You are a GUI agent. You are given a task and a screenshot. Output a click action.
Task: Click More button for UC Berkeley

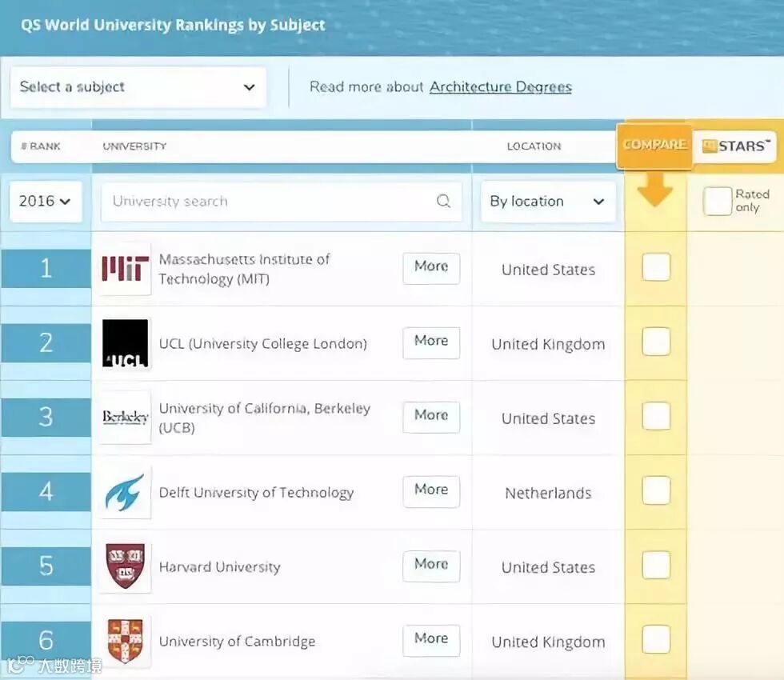[x=431, y=417]
